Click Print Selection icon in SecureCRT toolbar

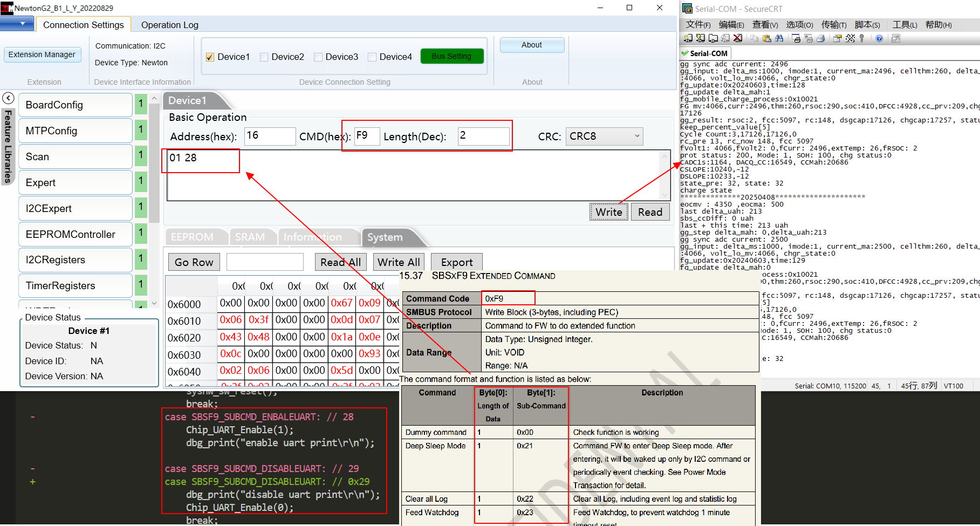pyautogui.click(x=808, y=38)
